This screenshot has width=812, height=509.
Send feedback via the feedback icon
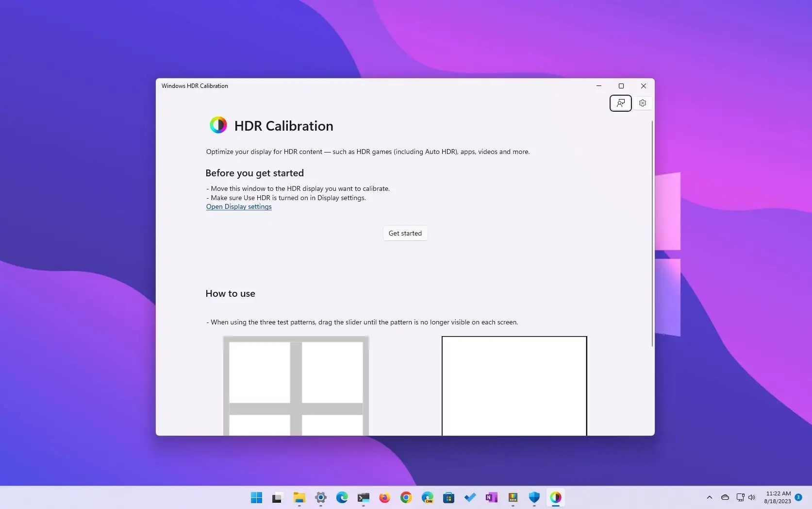pyautogui.click(x=620, y=103)
